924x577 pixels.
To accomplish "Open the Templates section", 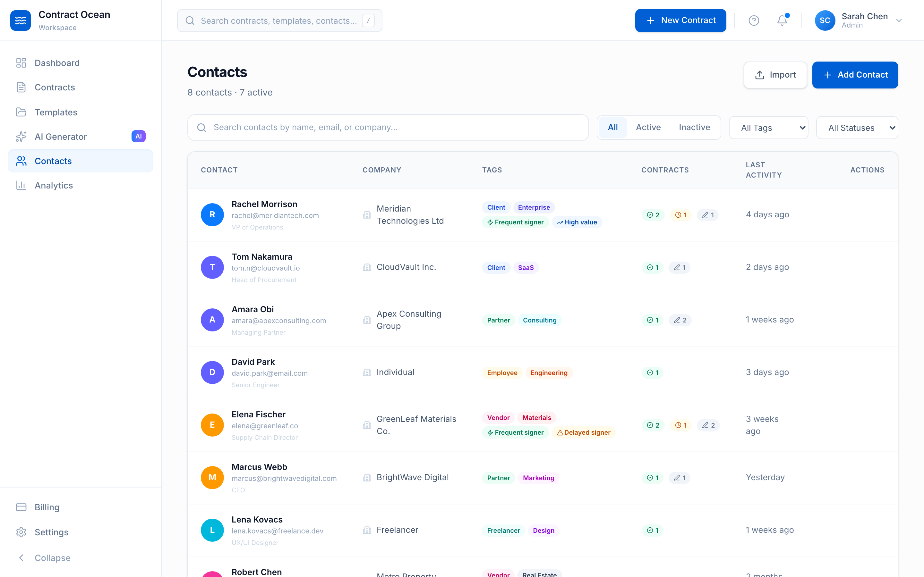I will point(56,112).
